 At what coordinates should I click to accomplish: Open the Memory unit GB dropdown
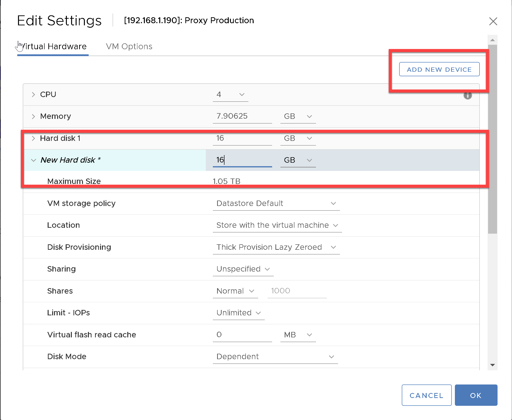tap(298, 116)
